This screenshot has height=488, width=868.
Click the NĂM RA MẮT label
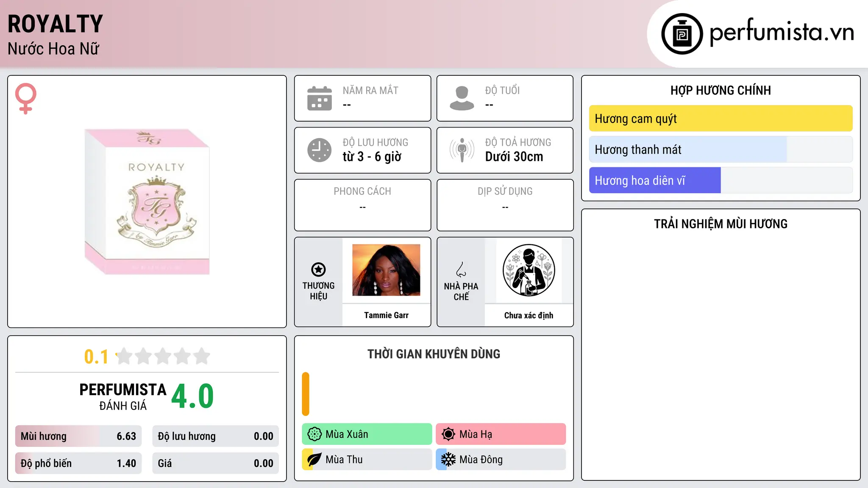coord(370,90)
